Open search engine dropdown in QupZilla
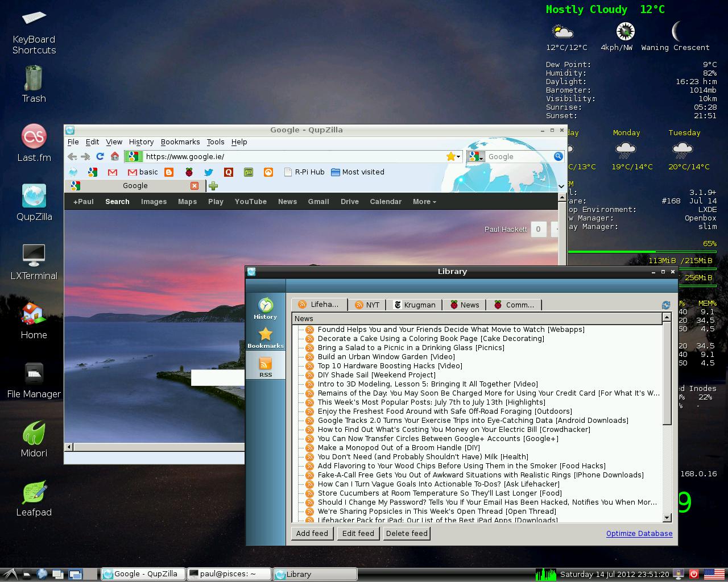The image size is (728, 582). pos(477,156)
